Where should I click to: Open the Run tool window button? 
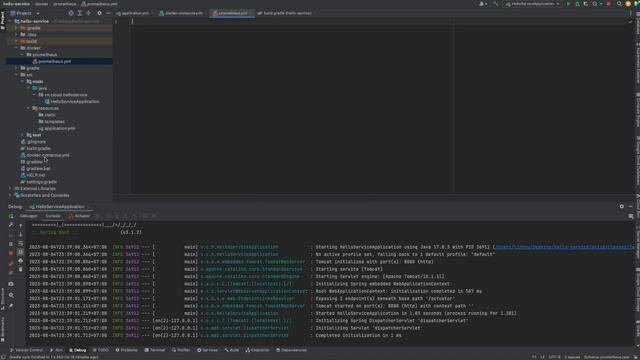pos(56,350)
